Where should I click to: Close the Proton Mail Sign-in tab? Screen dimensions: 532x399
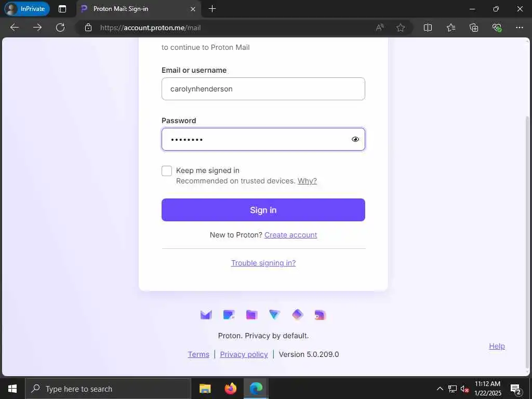tap(193, 9)
